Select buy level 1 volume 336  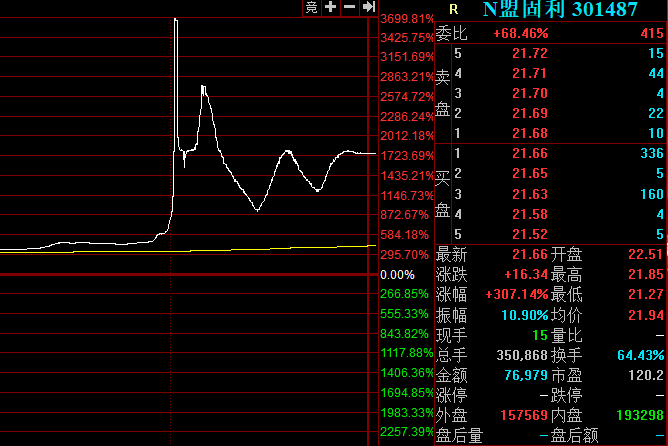pyautogui.click(x=649, y=153)
